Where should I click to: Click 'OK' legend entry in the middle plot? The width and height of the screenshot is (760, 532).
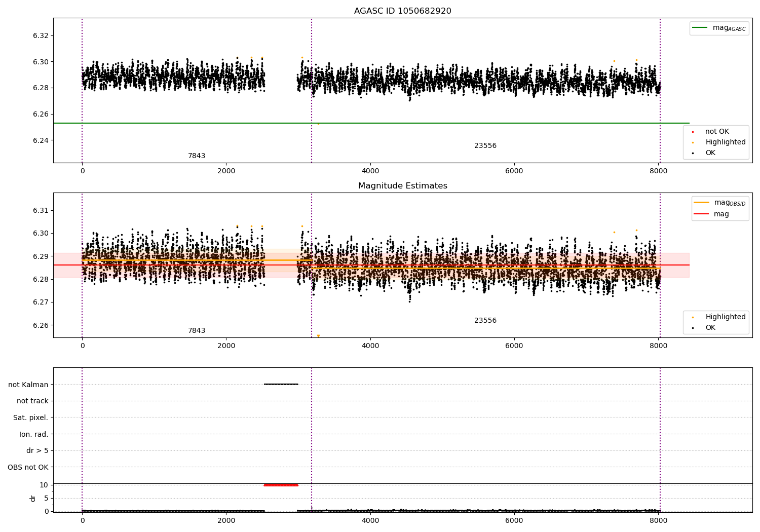[710, 327]
